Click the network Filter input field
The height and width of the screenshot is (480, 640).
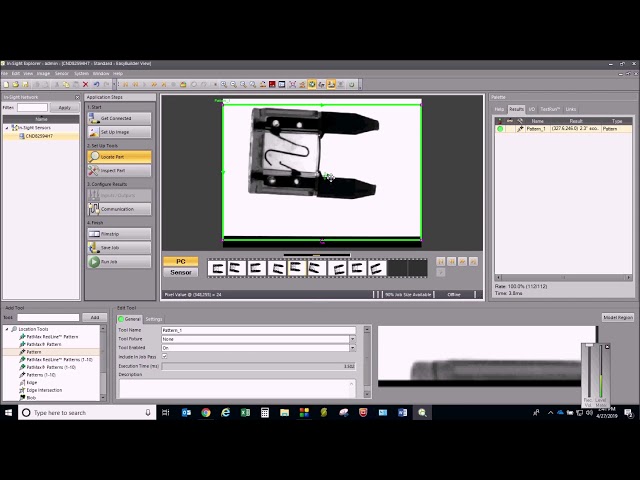coord(32,108)
